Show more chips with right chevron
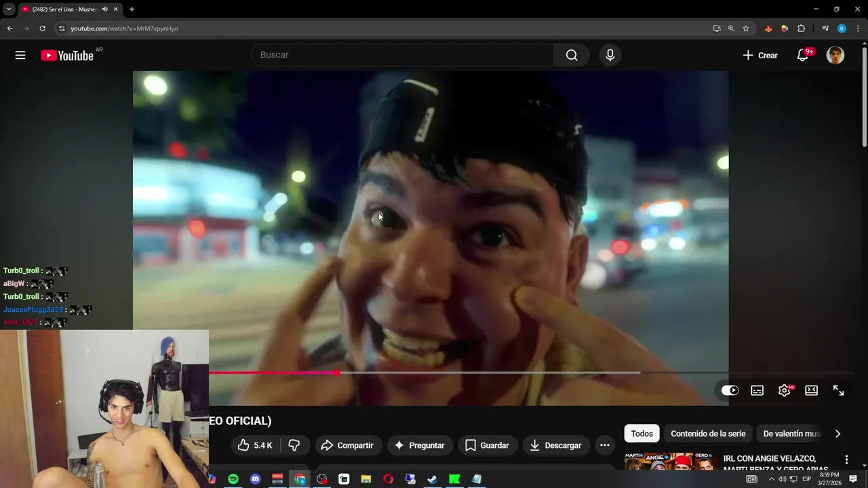 tap(837, 434)
